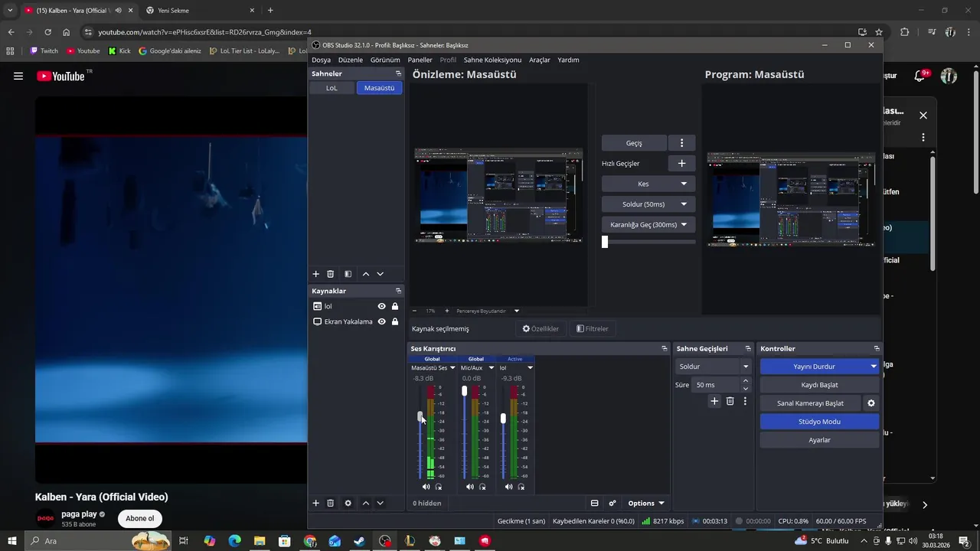
Task: Click the Geçiş transition button
Action: 634,143
